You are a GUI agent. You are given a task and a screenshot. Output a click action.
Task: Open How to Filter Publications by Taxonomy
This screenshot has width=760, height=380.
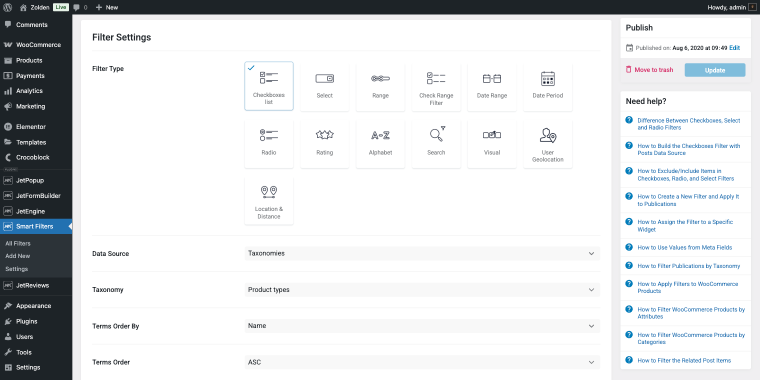(688, 266)
